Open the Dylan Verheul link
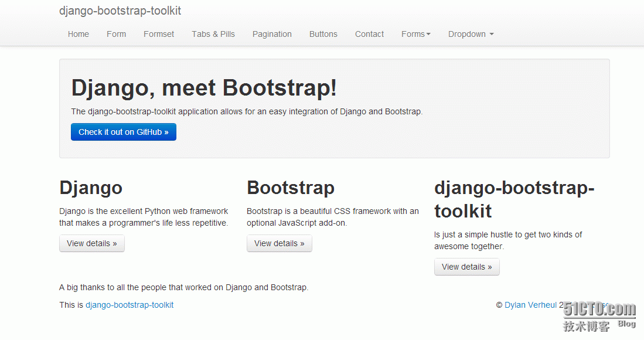The width and height of the screenshot is (644, 340). (531, 305)
